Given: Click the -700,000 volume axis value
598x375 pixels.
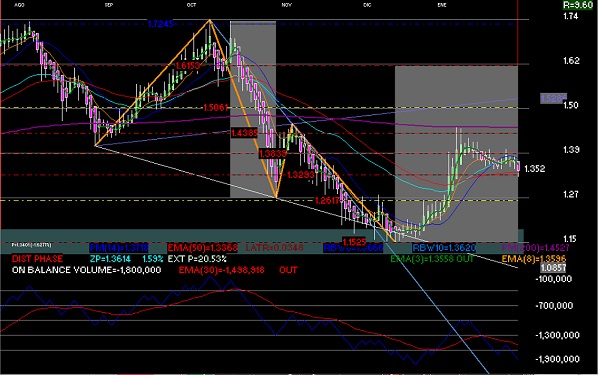Looking at the screenshot, I should click(554, 306).
